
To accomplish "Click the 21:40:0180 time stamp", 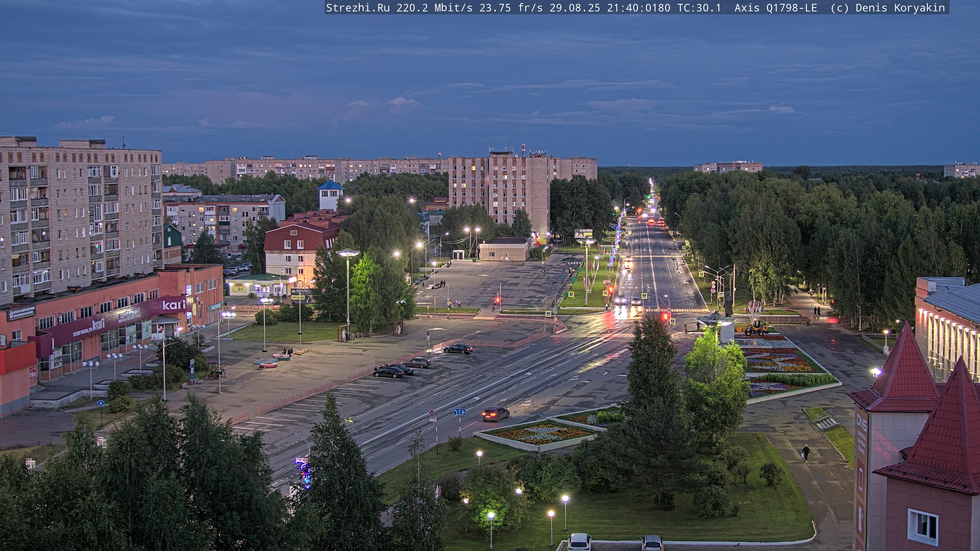I will pos(638,8).
